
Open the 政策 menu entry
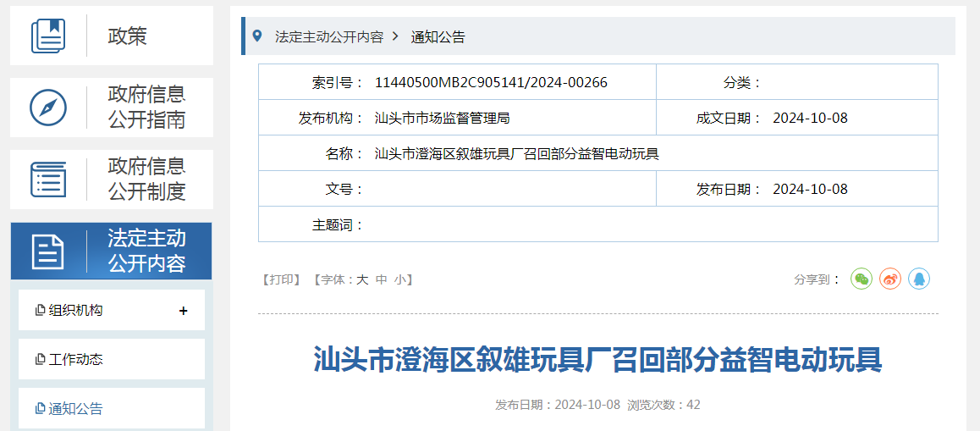pyautogui.click(x=128, y=36)
